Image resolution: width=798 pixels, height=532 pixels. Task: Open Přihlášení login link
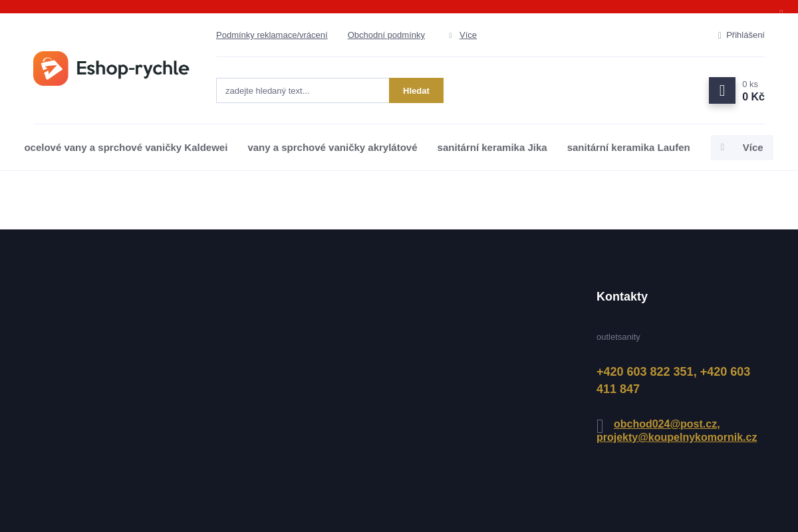(x=745, y=35)
